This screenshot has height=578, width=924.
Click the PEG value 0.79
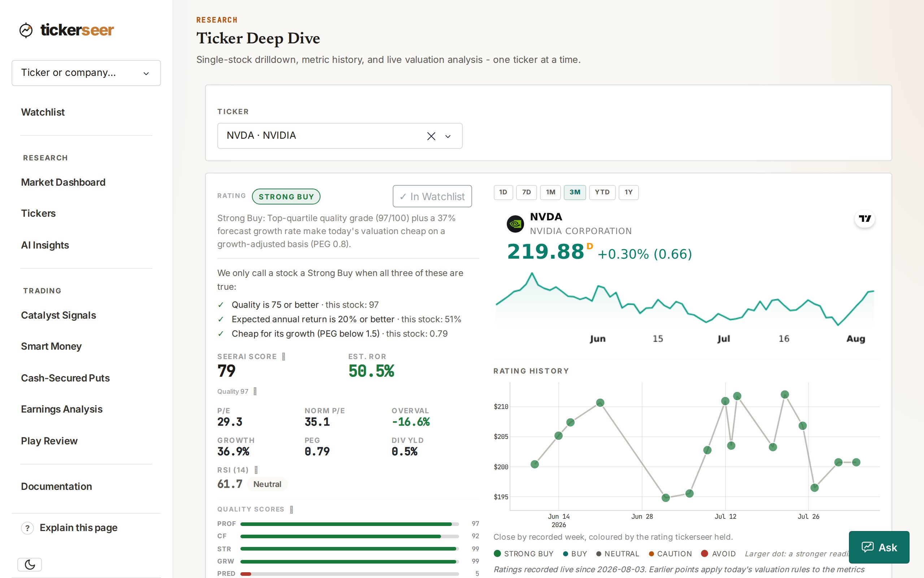317,452
